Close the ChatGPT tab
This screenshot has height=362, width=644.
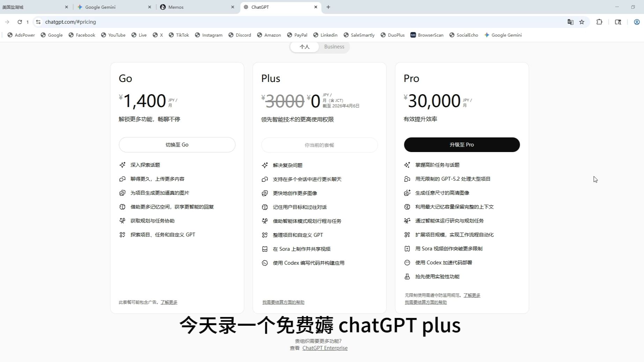click(x=316, y=7)
